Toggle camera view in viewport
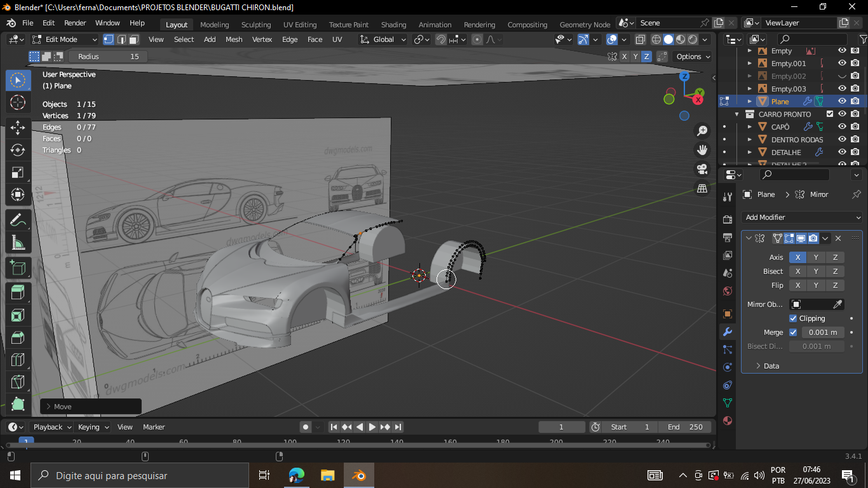The height and width of the screenshot is (488, 868). [x=702, y=169]
